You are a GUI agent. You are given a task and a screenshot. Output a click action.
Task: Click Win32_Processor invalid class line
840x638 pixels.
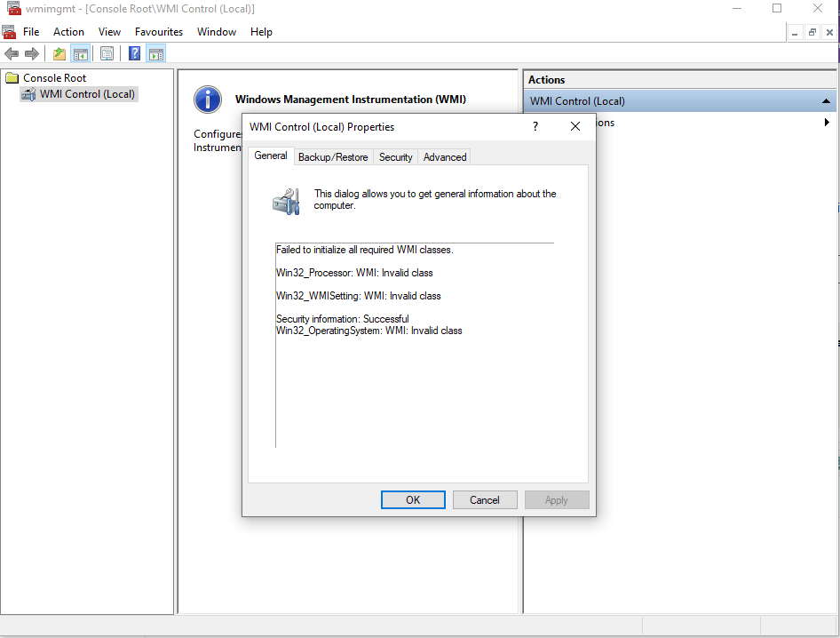click(354, 273)
